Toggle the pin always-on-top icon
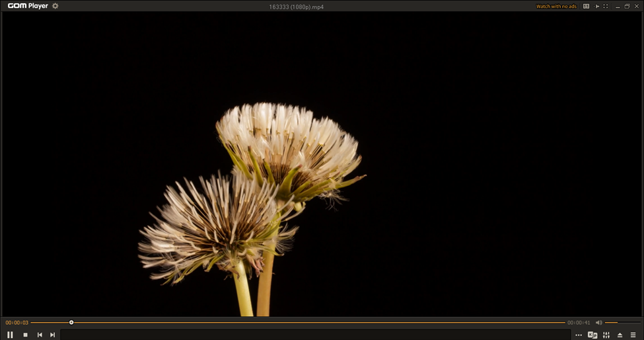The image size is (644, 340). pyautogui.click(x=596, y=6)
